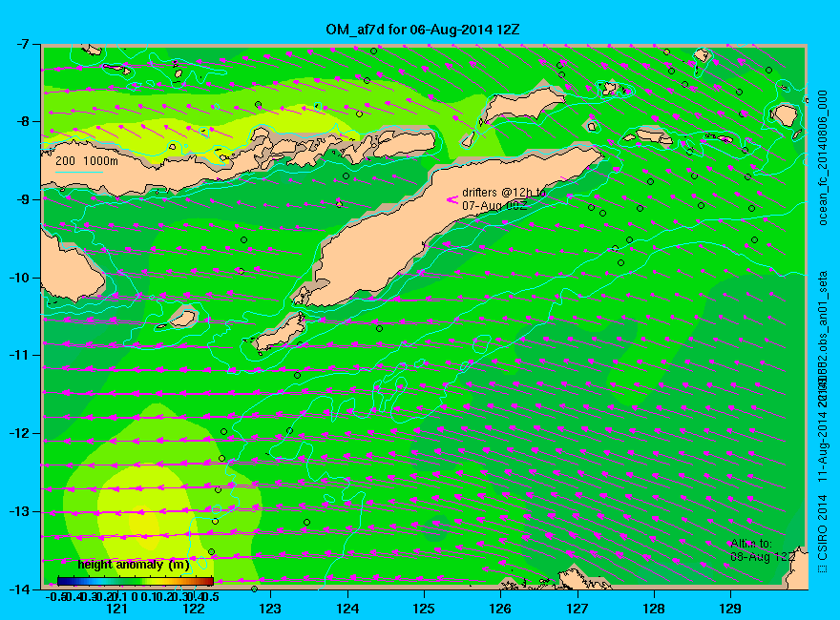Click the longitude axis label '126'
This screenshot has width=840, height=620.
pos(500,609)
